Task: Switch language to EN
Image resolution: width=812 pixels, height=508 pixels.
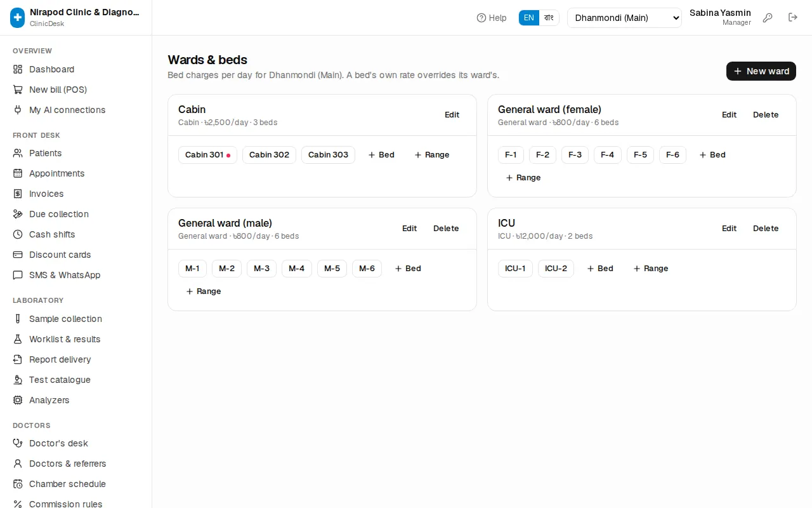Action: (x=529, y=18)
